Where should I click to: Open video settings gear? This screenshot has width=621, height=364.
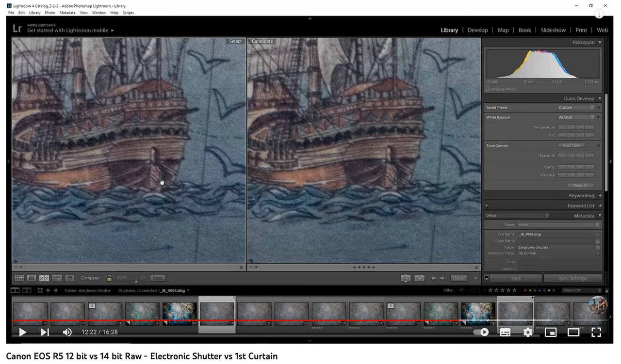pos(528,332)
